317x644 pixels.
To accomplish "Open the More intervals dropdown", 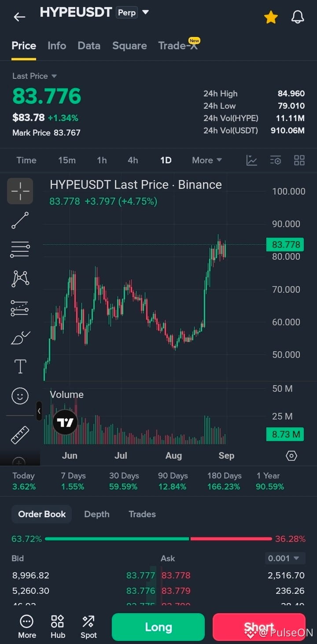I will pyautogui.click(x=206, y=160).
